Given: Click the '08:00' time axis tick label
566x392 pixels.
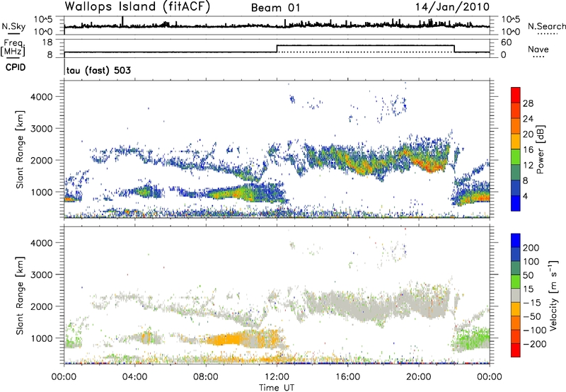Looking at the screenshot, I should (206, 377).
